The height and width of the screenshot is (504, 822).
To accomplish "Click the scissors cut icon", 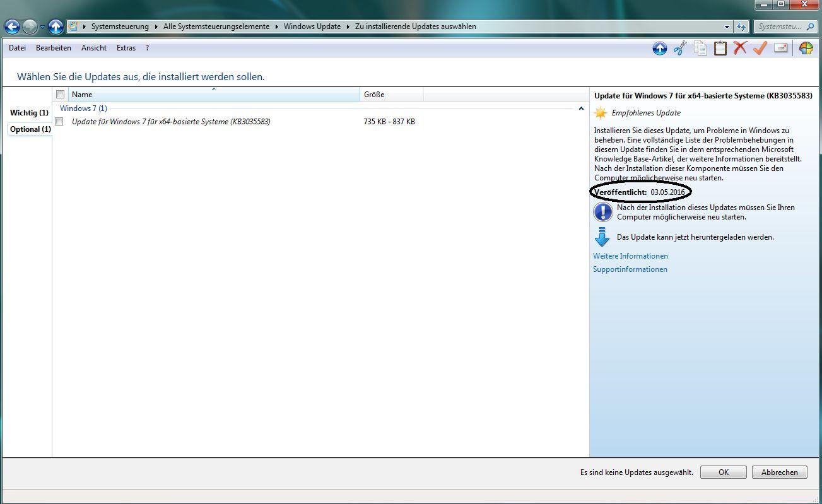I will point(680,48).
